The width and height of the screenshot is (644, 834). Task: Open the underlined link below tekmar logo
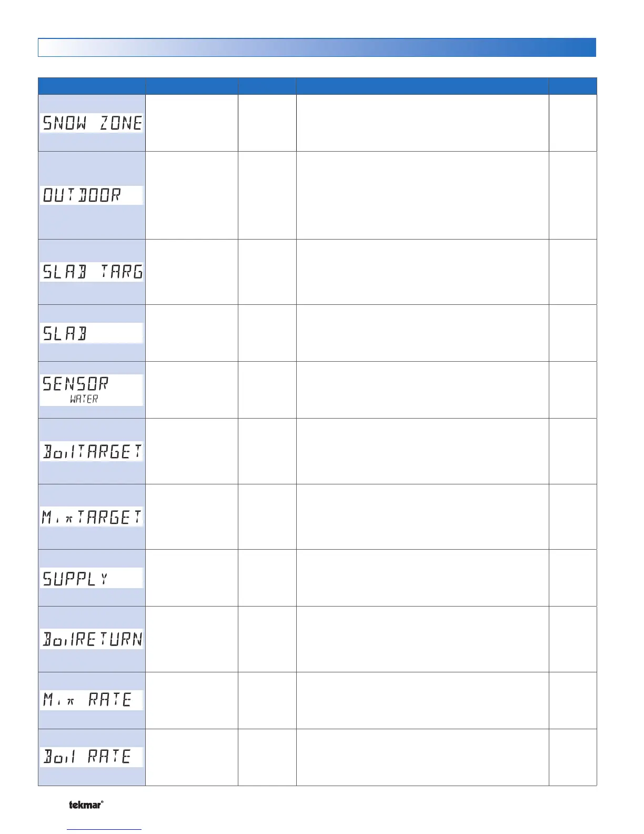[x=104, y=829]
